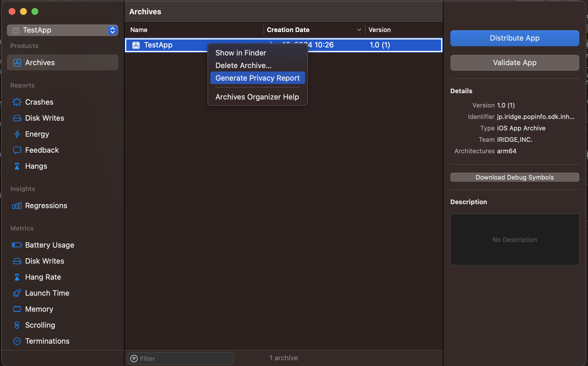Click into the Description text area
The image size is (588, 366).
point(514,240)
